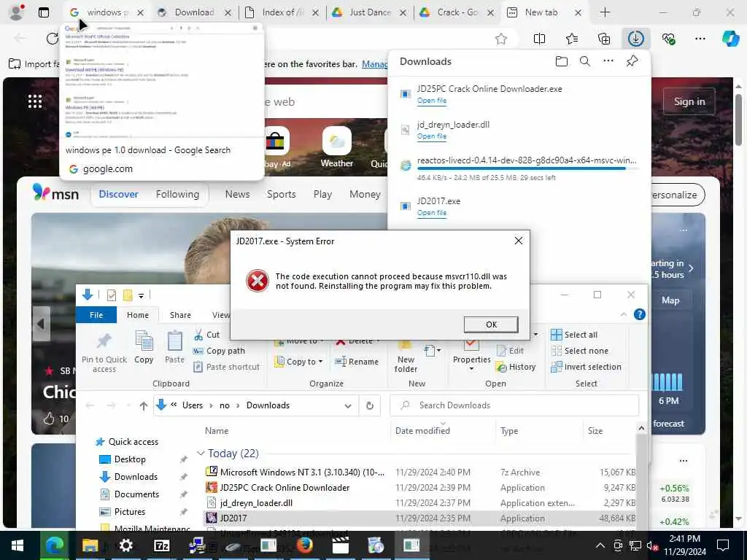Open the Money category on MSN
The width and height of the screenshot is (747, 560).
pyautogui.click(x=365, y=194)
